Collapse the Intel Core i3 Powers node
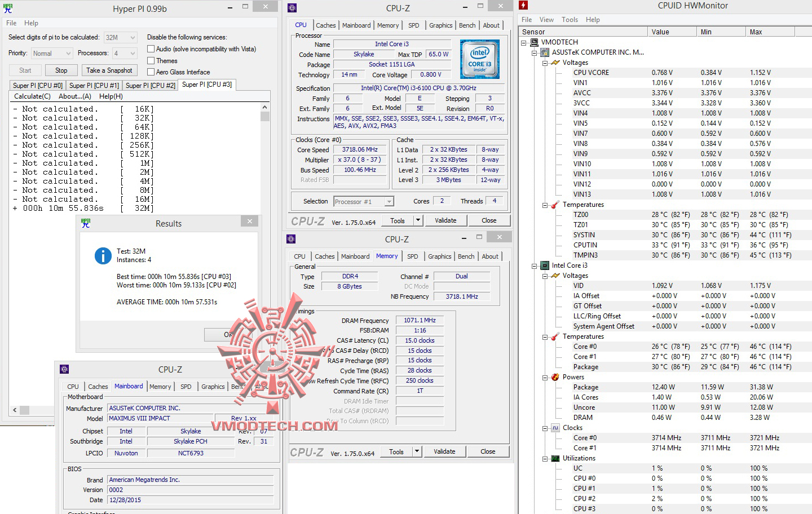 point(545,377)
